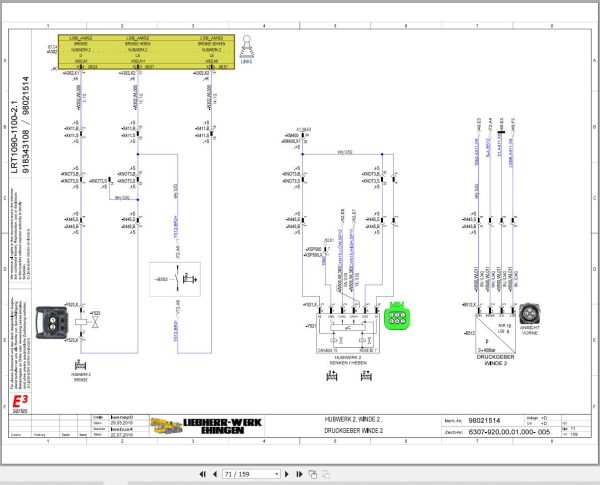Click title block text HUBWERK 2, WINDE 2
Image resolution: width=600 pixels, height=485 pixels.
tap(354, 420)
